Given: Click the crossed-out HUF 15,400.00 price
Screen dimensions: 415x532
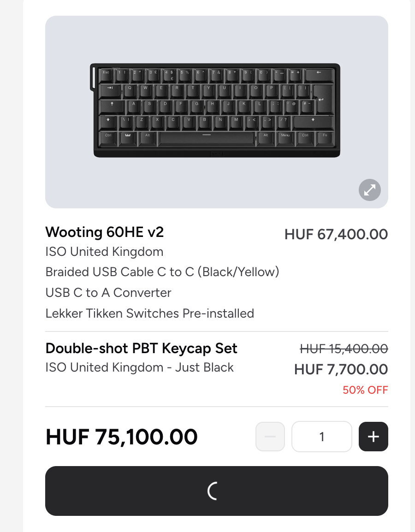Looking at the screenshot, I should click(x=344, y=349).
